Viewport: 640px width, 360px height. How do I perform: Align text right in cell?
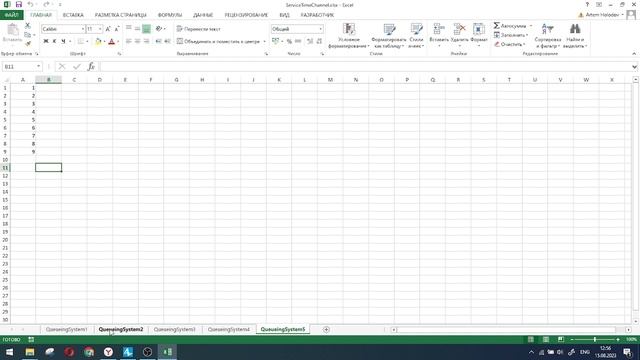(146, 41)
